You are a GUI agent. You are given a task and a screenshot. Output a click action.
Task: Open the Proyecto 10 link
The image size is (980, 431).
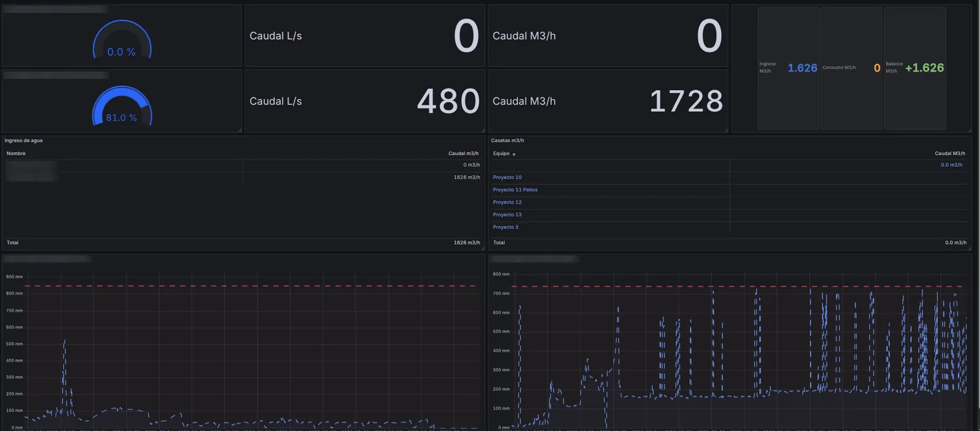click(x=507, y=177)
